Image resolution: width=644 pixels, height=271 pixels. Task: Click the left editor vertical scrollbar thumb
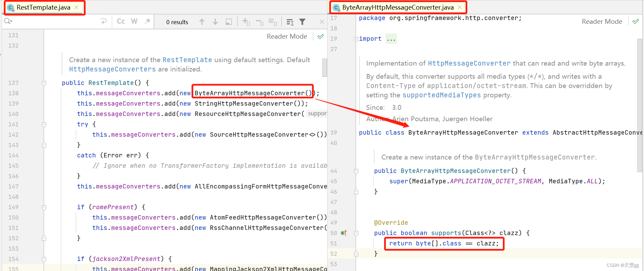pyautogui.click(x=324, y=67)
